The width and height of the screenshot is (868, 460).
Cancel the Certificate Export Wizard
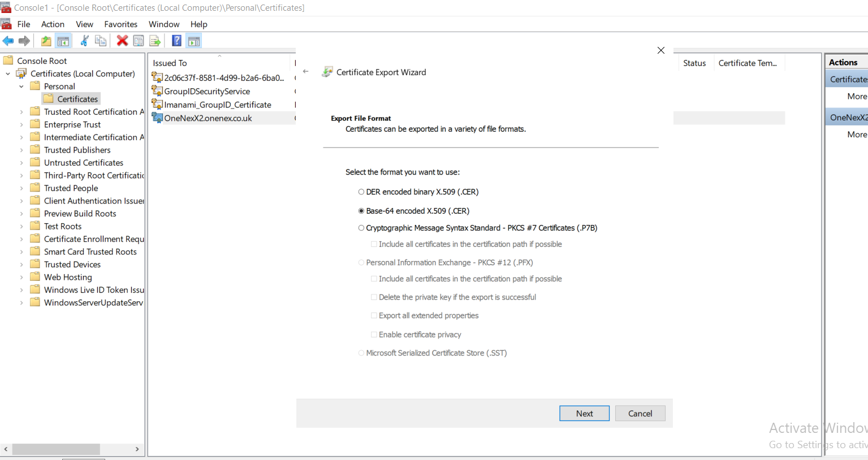640,413
